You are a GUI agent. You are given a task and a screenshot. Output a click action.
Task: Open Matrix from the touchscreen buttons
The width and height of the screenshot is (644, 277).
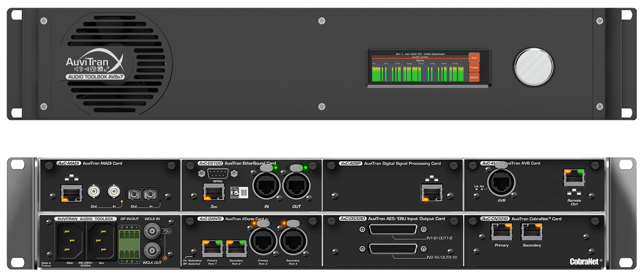click(474, 77)
